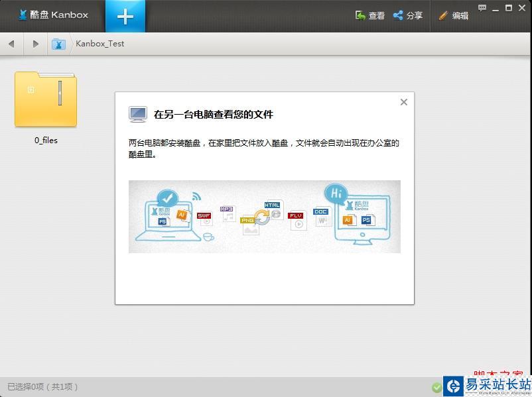The image size is (532, 397).
Task: Navigate forward with the right arrow
Action: (36, 44)
